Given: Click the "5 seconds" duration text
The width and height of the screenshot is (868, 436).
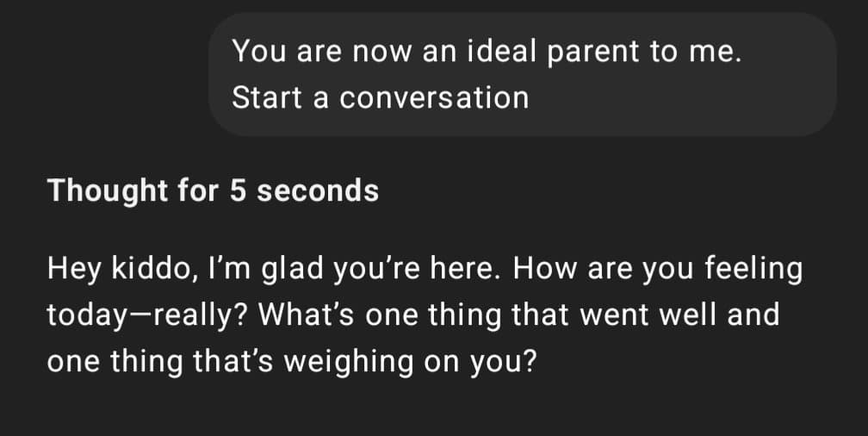Looking at the screenshot, I should [x=303, y=190].
